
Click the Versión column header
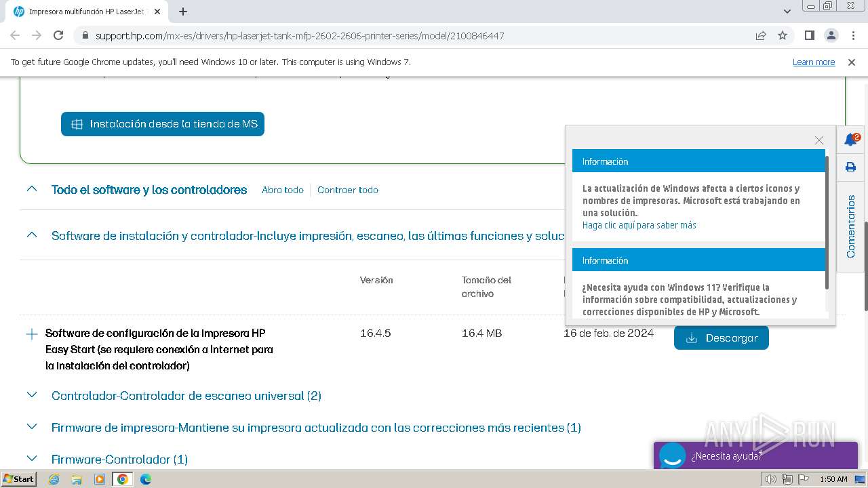tap(376, 280)
